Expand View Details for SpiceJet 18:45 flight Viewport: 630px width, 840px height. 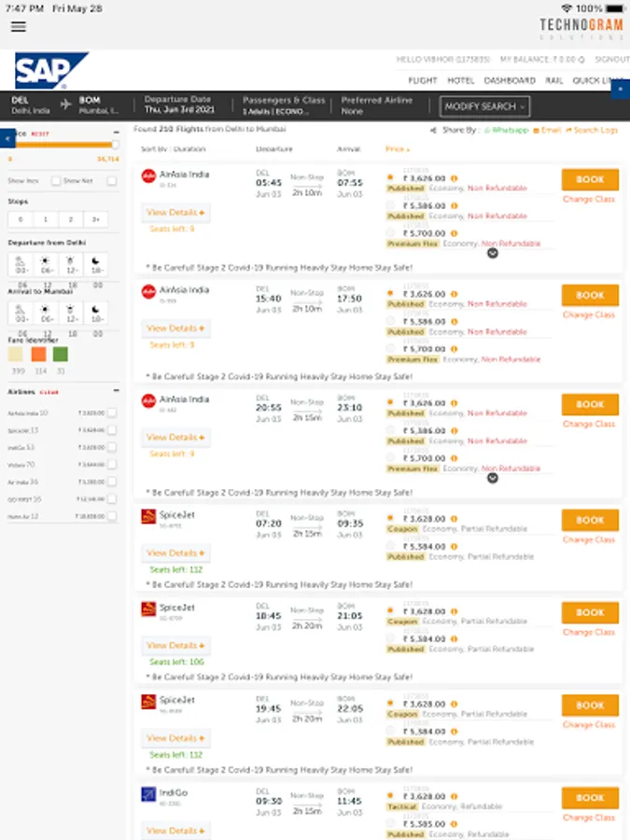coord(175,646)
